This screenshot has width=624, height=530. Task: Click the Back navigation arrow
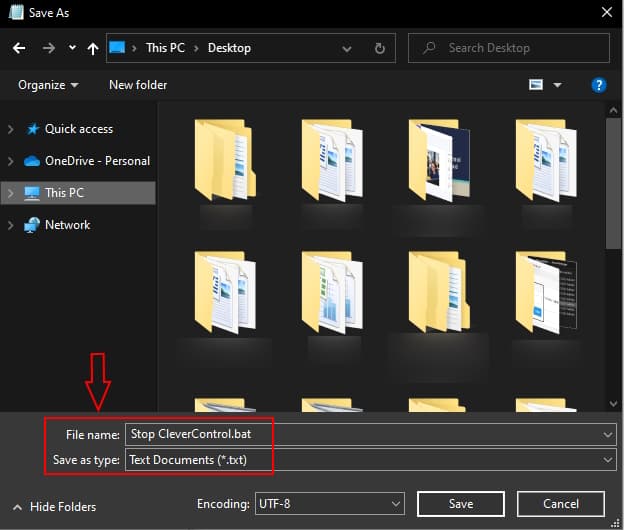pyautogui.click(x=19, y=48)
